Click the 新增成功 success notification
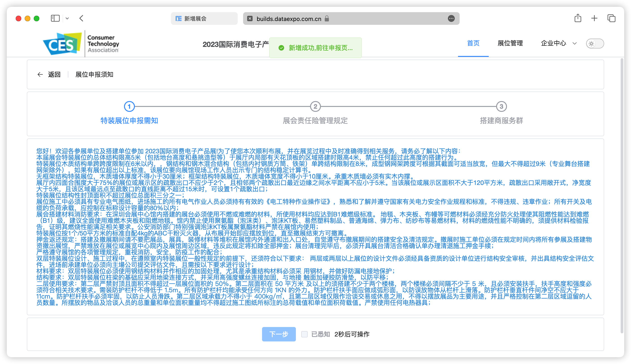 (x=315, y=48)
